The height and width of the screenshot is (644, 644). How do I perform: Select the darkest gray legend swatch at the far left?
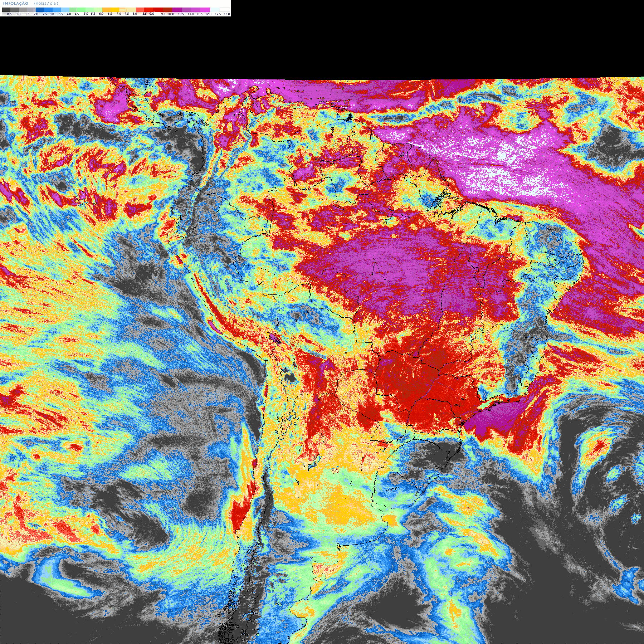pos(6,10)
